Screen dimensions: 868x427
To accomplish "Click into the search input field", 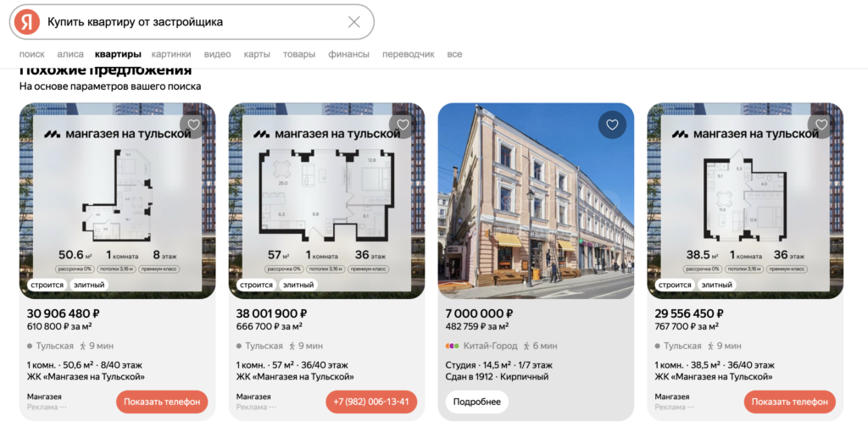I will [194, 22].
